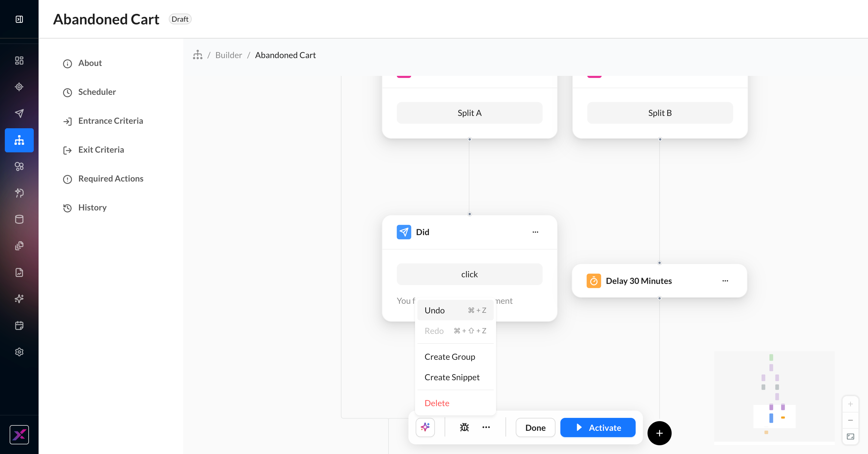Open the Exit Criteria section
This screenshot has height=454, width=868.
pos(93,150)
